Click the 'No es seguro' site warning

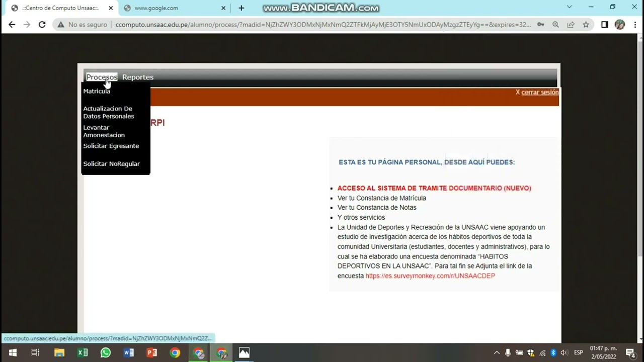(83, 25)
